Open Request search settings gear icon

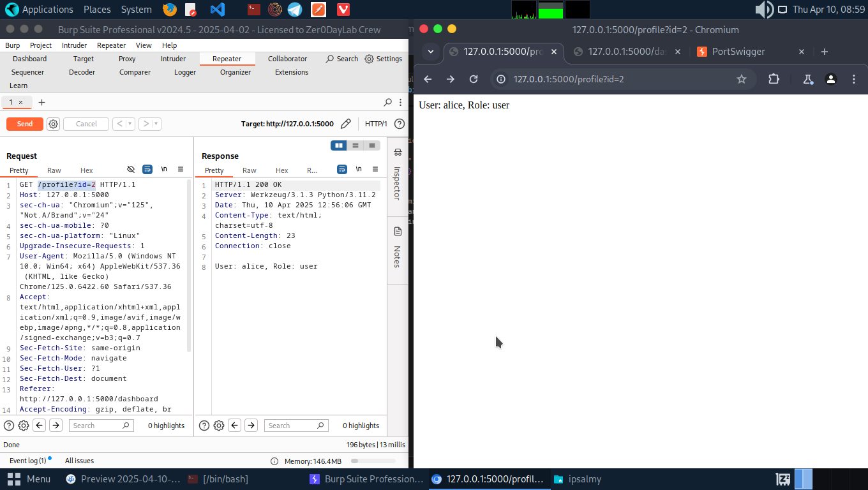[x=24, y=426]
